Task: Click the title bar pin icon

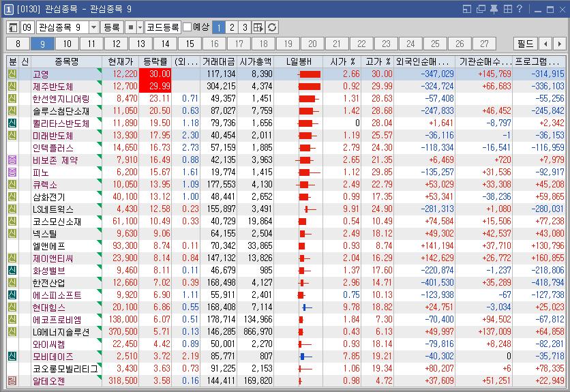Action: 494,9
